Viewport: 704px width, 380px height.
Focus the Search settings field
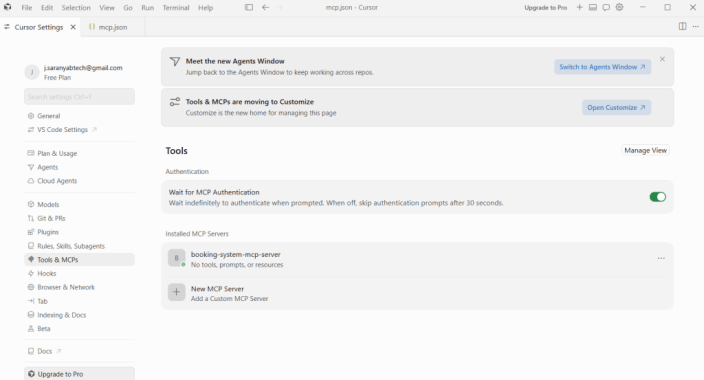[79, 97]
